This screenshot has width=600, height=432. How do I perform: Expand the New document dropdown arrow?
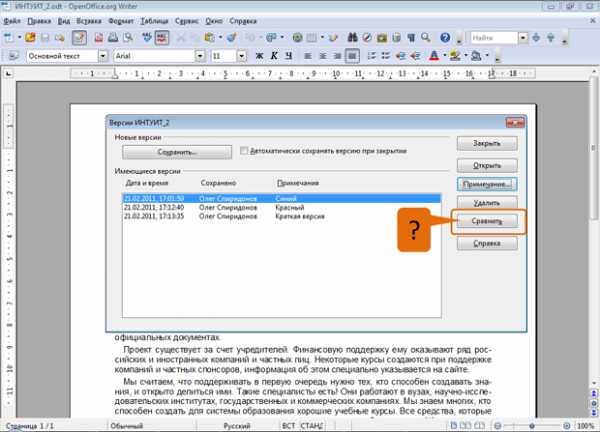point(20,37)
